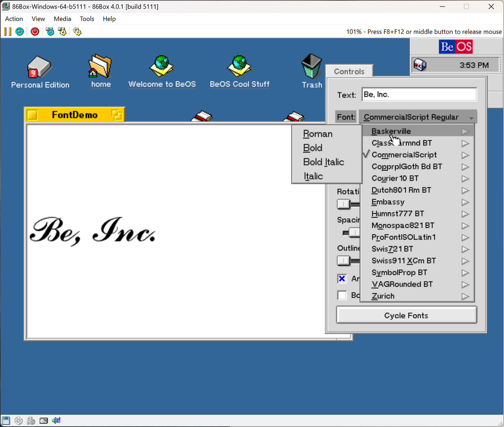Click the Controls window title tab
Image resolution: width=504 pixels, height=427 pixels.
(349, 71)
